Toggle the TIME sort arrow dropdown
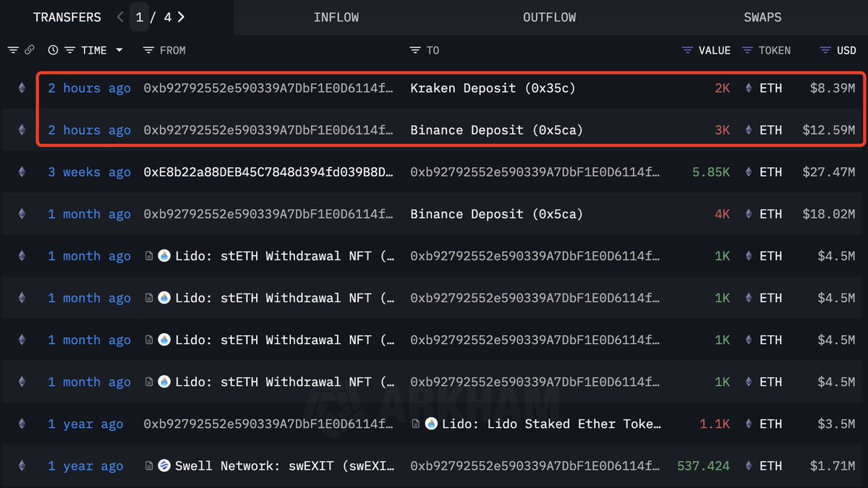868x488 pixels. [119, 51]
